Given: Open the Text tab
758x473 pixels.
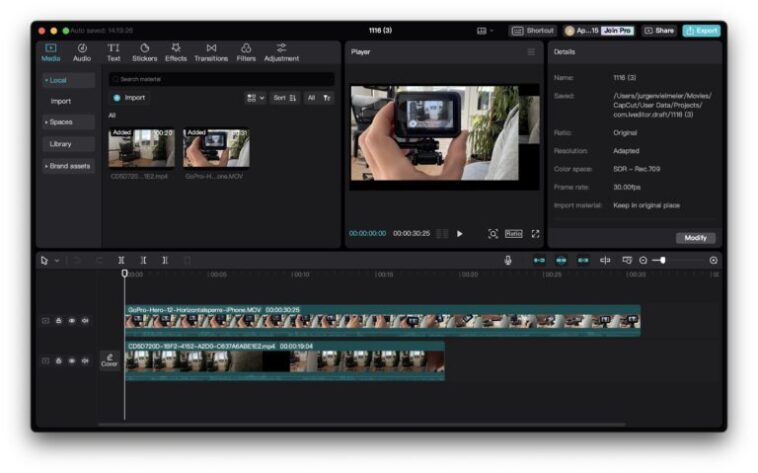Looking at the screenshot, I should 113,52.
